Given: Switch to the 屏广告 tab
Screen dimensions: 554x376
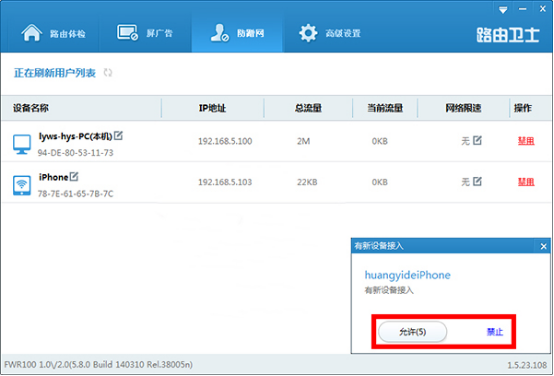Looking at the screenshot, I should (x=145, y=34).
